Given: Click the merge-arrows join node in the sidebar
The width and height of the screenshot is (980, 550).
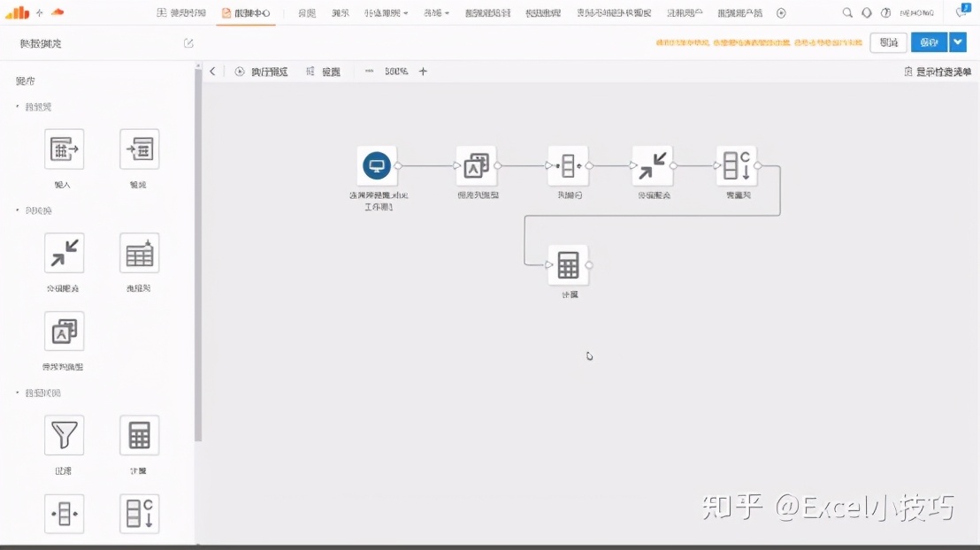Looking at the screenshot, I should pyautogui.click(x=64, y=253).
